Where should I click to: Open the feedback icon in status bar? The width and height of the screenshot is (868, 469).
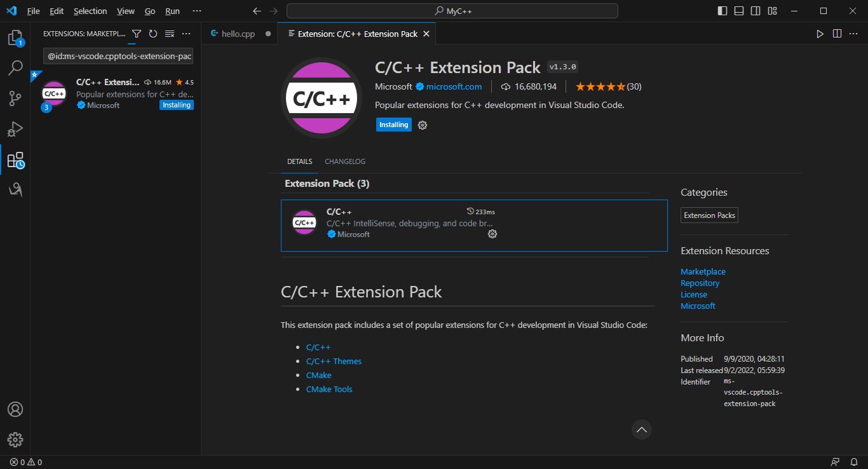click(x=835, y=462)
